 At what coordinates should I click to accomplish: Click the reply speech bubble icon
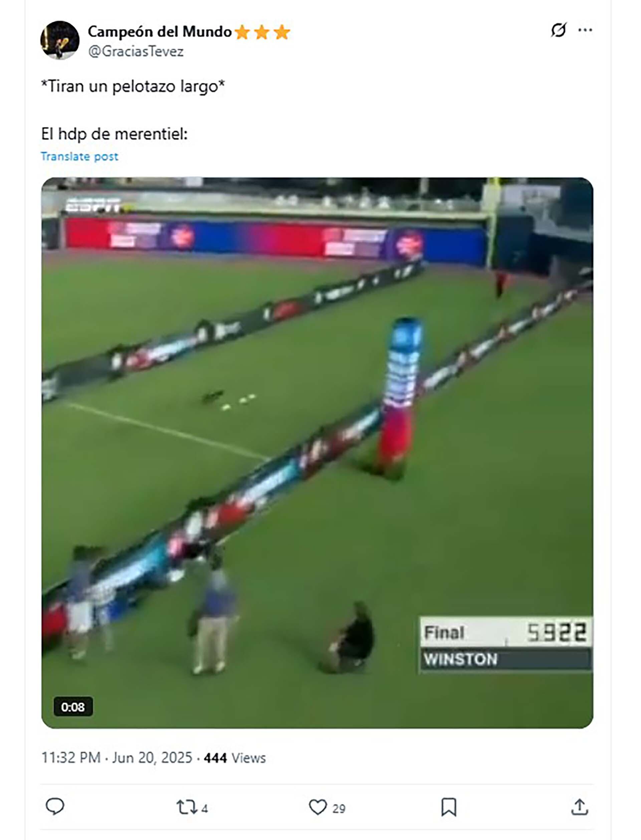(x=55, y=807)
